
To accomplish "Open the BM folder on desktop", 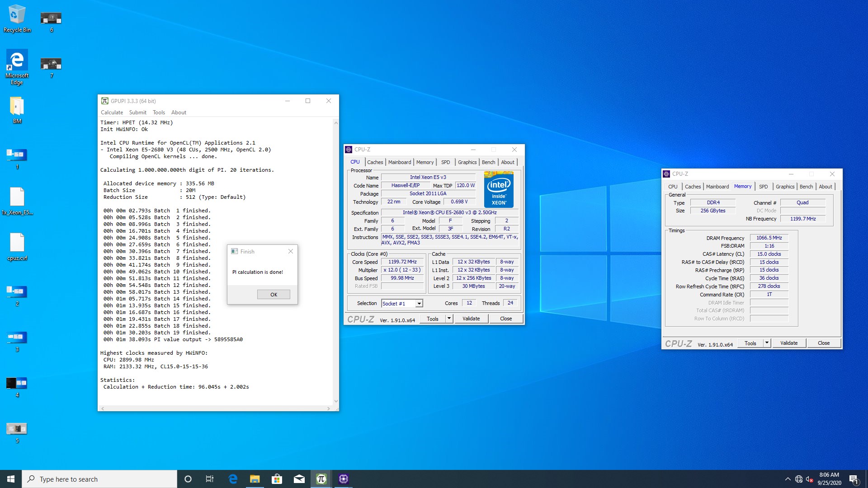I will click(17, 111).
